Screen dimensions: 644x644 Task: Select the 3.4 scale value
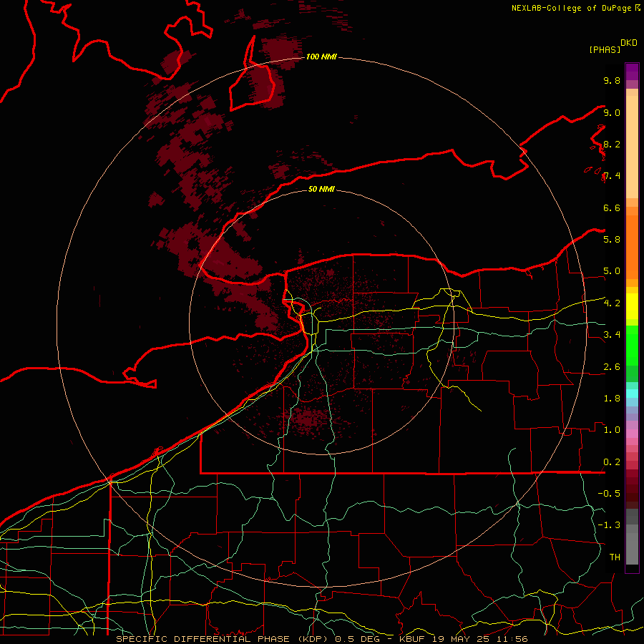tap(612, 334)
